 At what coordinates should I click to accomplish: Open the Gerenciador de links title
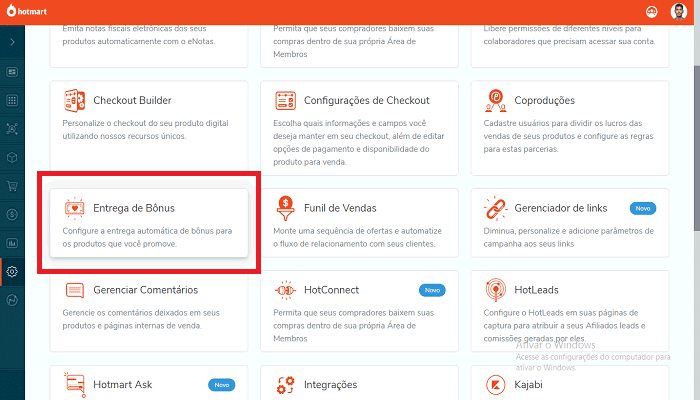tap(561, 208)
